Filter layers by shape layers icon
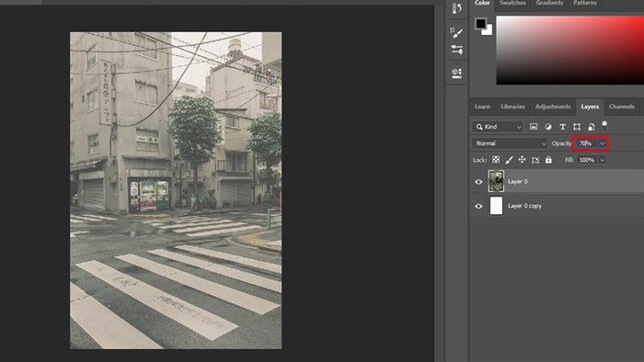 pos(577,127)
